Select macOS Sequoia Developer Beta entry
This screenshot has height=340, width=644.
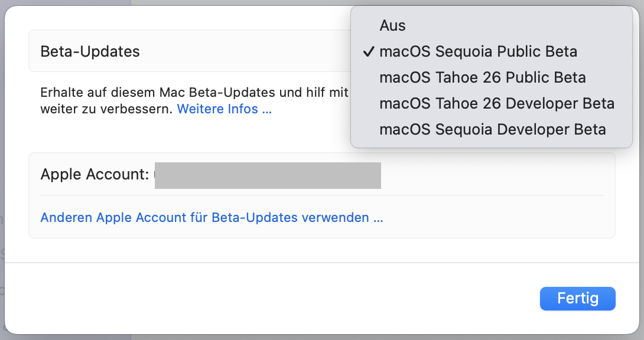[x=492, y=129]
